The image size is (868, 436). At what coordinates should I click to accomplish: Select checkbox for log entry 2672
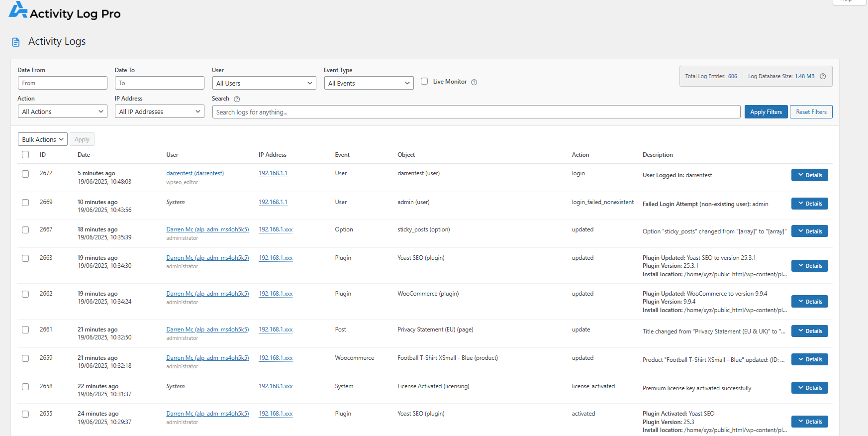click(25, 174)
